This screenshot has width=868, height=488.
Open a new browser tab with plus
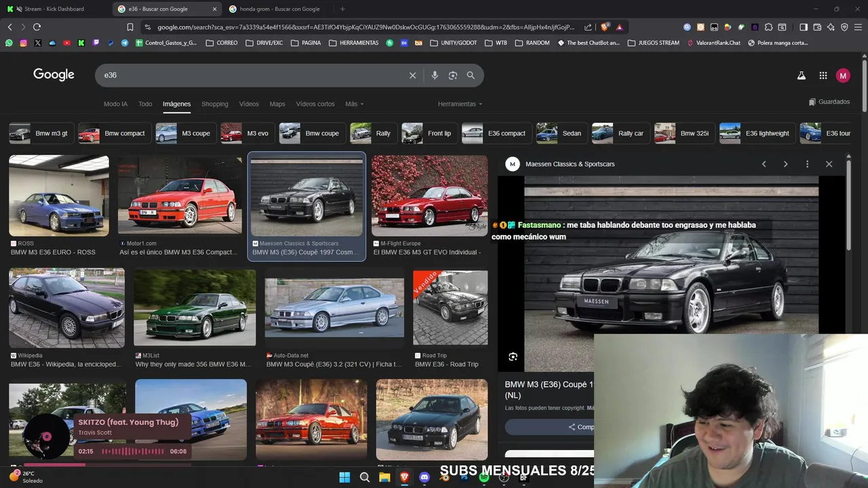342,9
